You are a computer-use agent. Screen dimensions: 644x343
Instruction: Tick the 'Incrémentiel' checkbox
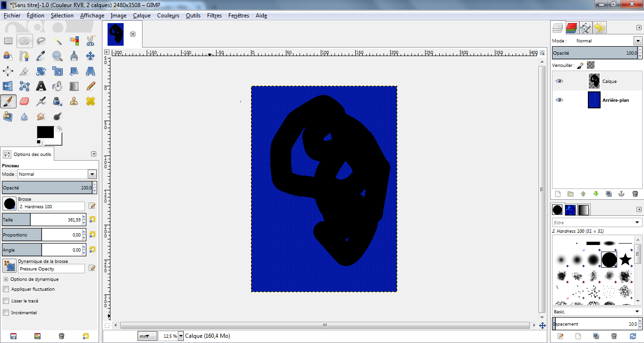[6, 313]
